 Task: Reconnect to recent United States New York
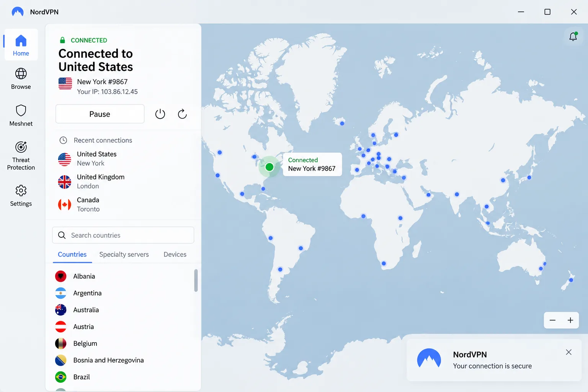pyautogui.click(x=123, y=159)
